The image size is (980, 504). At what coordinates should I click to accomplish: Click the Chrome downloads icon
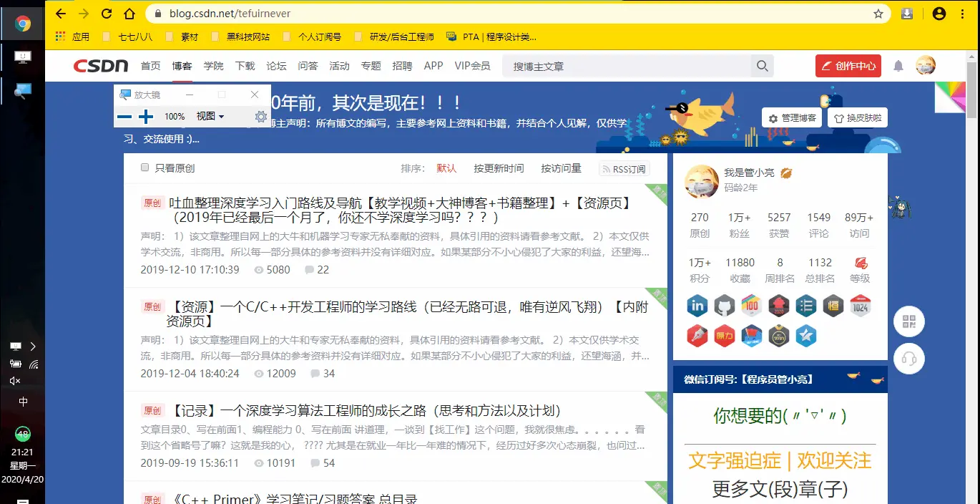tap(906, 13)
